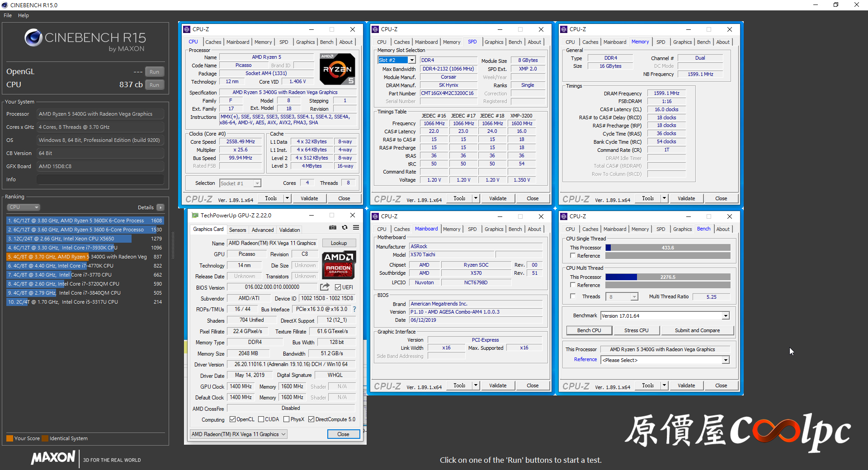The height and width of the screenshot is (470, 868).
Task: Open Cinebench File menu
Action: coord(8,15)
